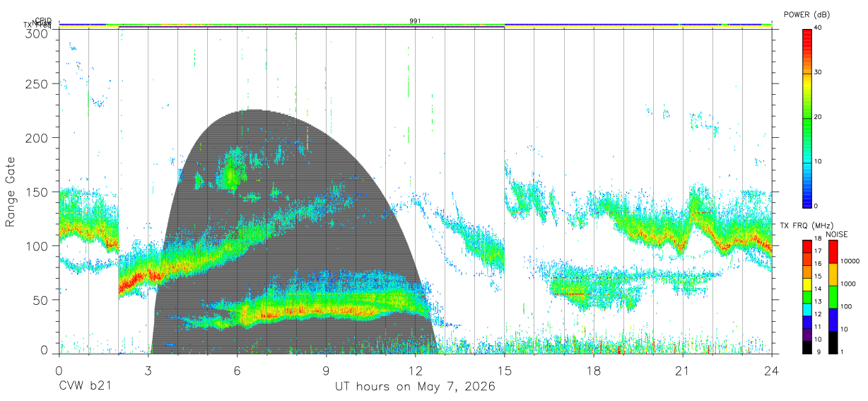Click hour 18 on the time axis
This screenshot has height=401, width=868.
[x=594, y=370]
